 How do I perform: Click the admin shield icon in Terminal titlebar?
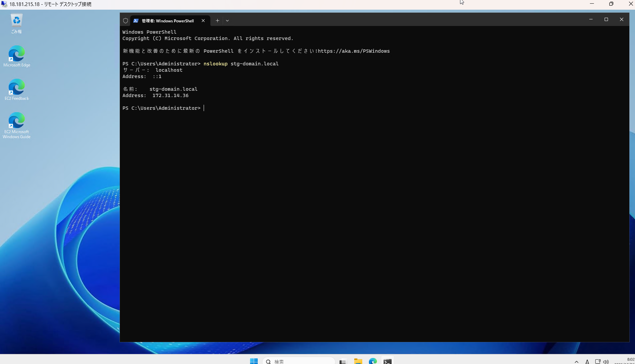(125, 20)
